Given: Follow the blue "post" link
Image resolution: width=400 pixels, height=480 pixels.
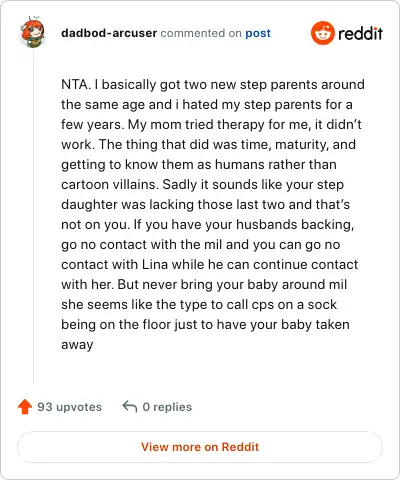Looking at the screenshot, I should pos(258,33).
